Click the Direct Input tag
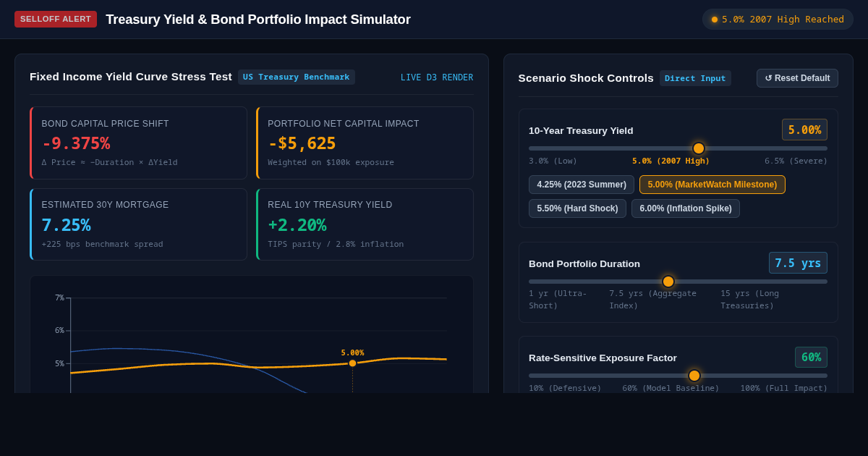This screenshot has height=456, width=868. [x=695, y=78]
